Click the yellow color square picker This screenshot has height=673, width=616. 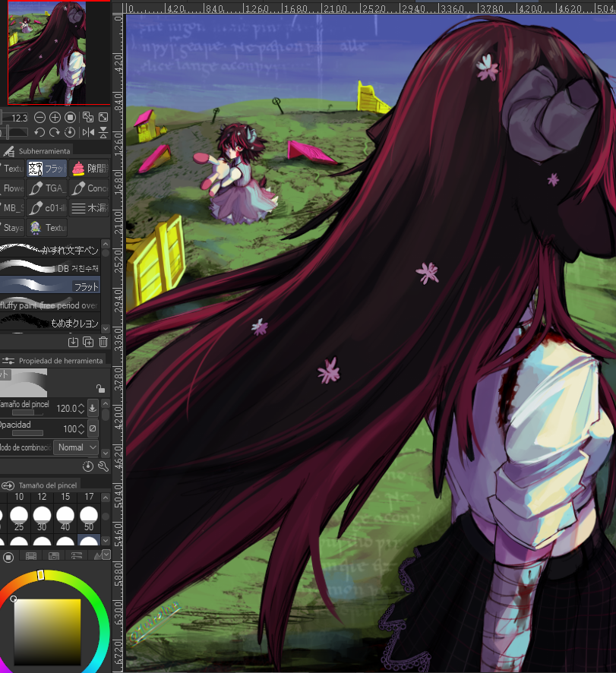point(47,633)
